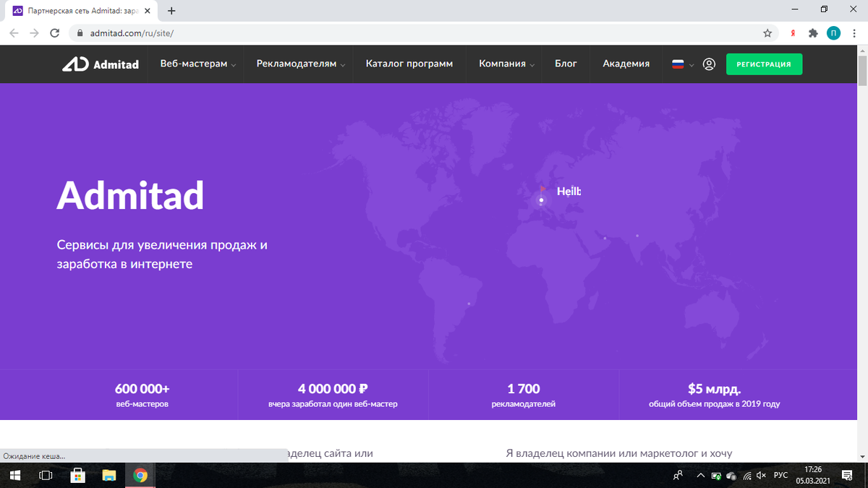Click the 1 700 рекламодателей stat

click(x=524, y=395)
